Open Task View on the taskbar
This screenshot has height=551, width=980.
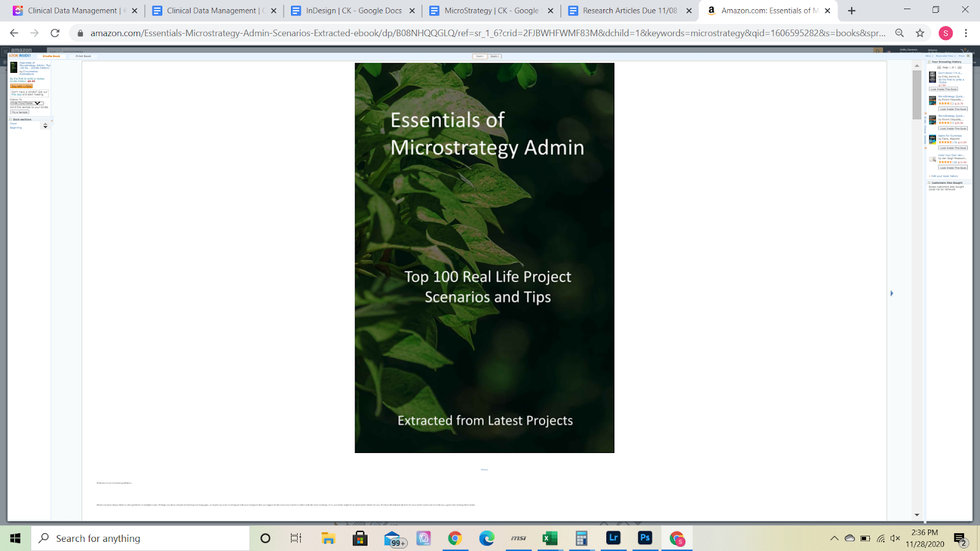[296, 538]
